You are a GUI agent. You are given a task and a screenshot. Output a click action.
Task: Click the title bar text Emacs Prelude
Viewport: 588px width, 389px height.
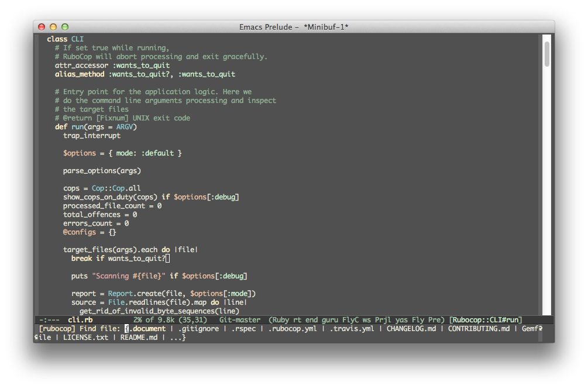pos(266,27)
